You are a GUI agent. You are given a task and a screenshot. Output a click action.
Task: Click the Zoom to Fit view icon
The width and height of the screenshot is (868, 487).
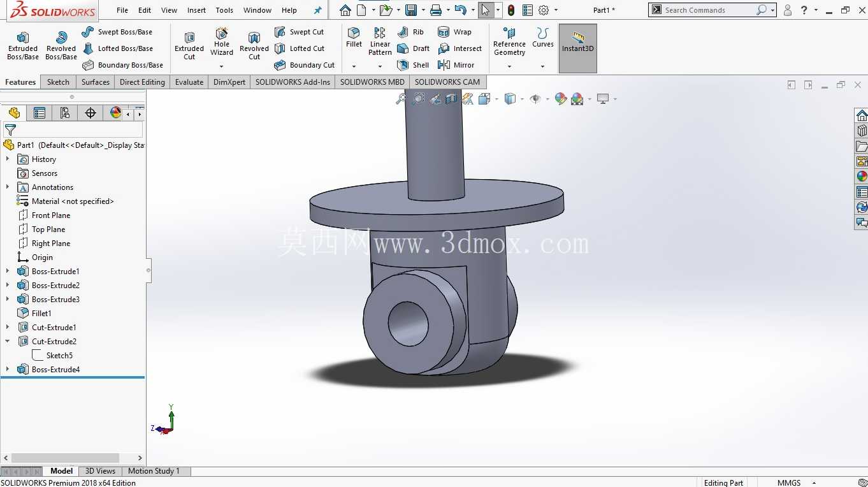click(x=401, y=99)
